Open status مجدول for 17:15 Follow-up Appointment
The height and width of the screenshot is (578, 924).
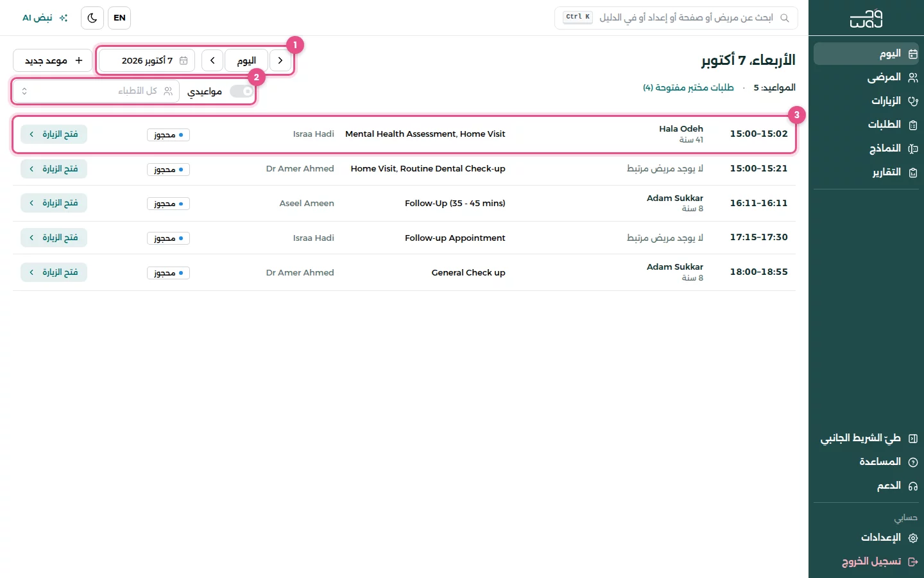coord(168,238)
